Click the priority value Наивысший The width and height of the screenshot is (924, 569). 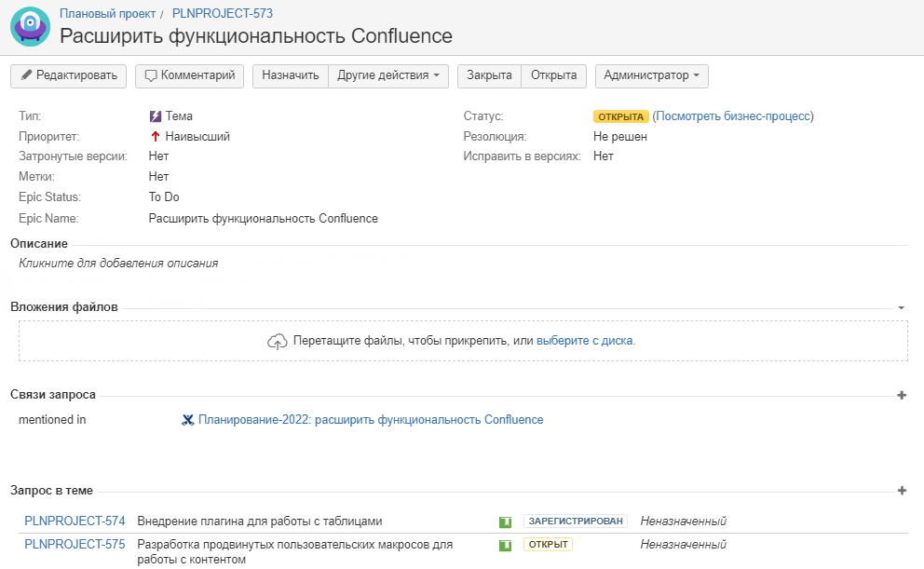coord(197,137)
